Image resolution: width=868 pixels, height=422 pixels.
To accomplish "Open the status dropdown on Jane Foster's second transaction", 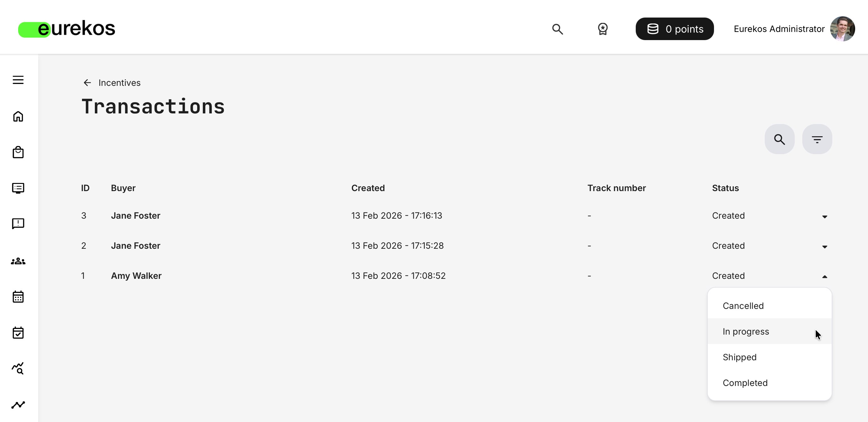I will click(824, 247).
